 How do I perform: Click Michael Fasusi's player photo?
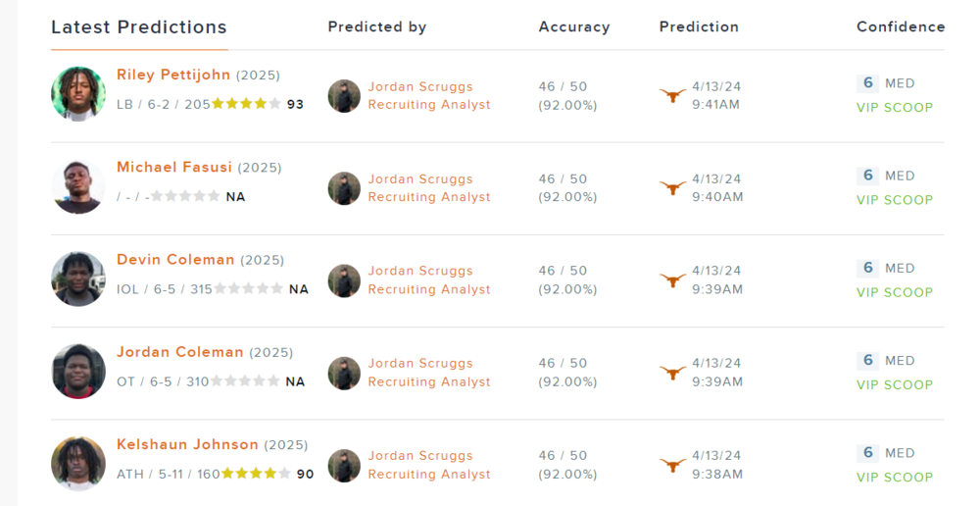click(x=78, y=186)
